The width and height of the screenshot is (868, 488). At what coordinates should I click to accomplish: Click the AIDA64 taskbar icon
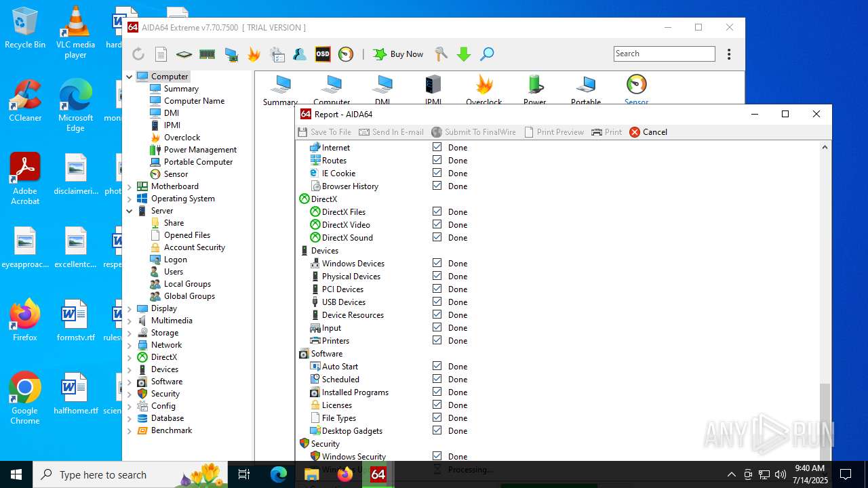pyautogui.click(x=378, y=474)
